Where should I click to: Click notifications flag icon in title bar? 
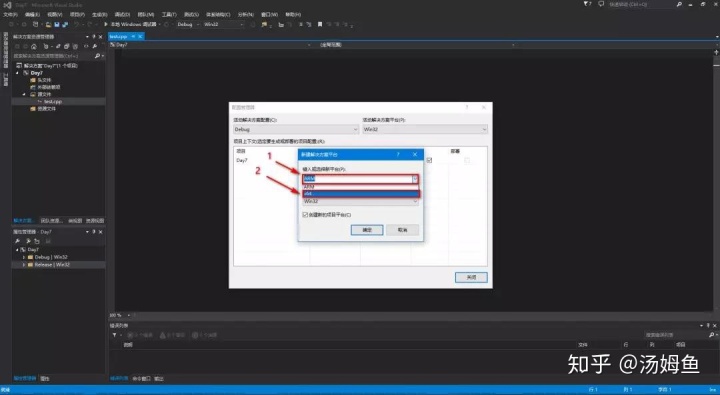pyautogui.click(x=587, y=4)
